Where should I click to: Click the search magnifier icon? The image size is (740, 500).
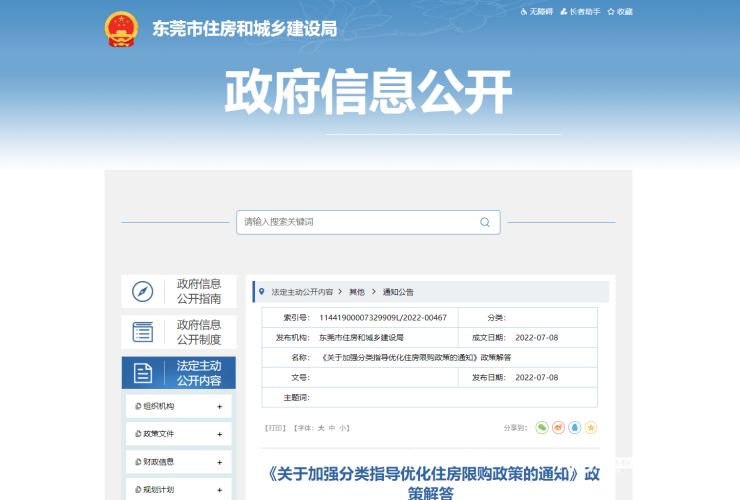[x=485, y=222]
